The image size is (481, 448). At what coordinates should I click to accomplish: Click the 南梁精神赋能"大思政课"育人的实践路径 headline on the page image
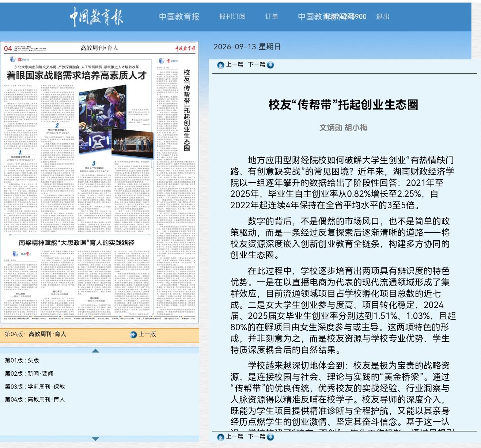(77, 243)
